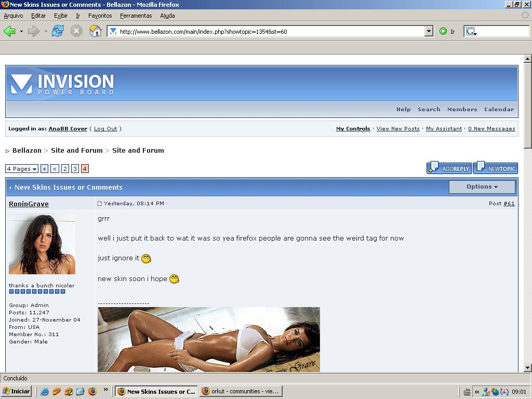Click the Home icon in toolbar
The width and height of the screenshot is (532, 399).
point(95,31)
